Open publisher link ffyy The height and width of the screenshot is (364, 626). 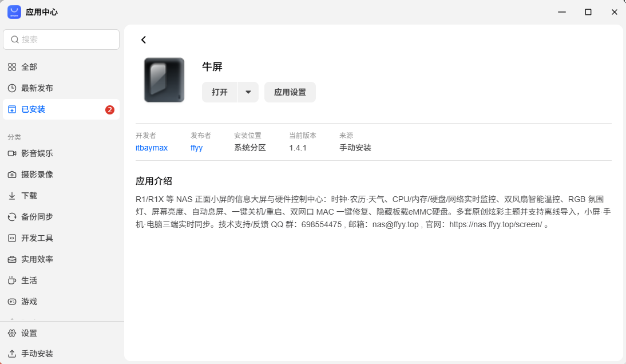196,148
